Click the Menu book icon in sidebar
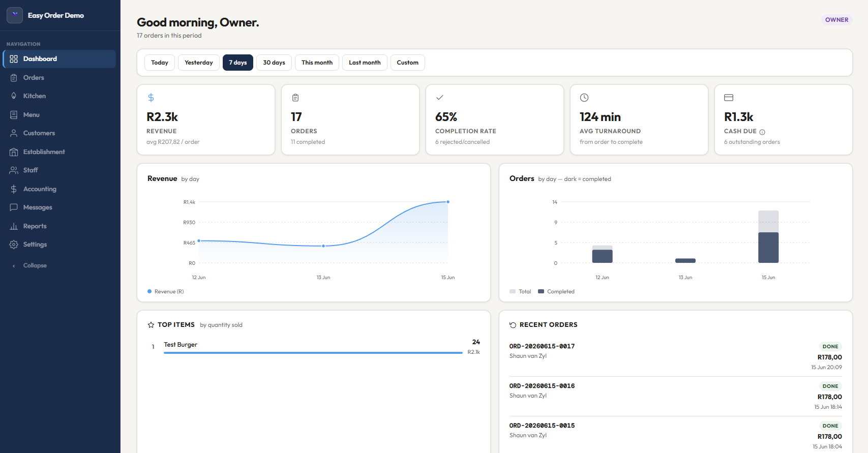Screen dimensions: 868x453 (x=14, y=115)
